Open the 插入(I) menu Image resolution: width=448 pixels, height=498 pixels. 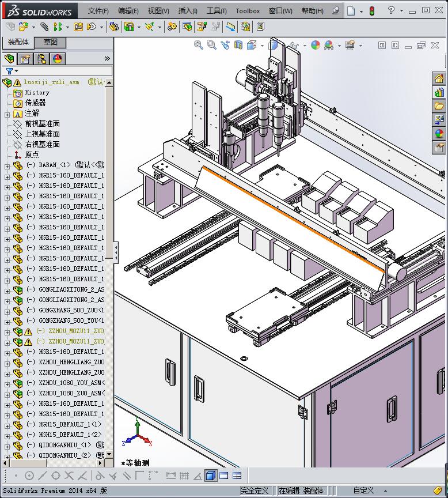(x=188, y=11)
